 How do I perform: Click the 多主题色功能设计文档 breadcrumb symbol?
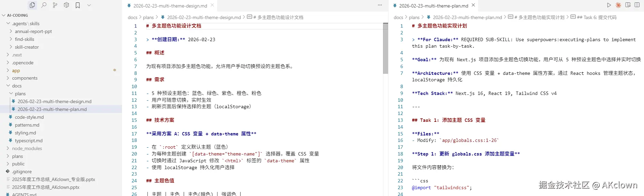[278, 17]
